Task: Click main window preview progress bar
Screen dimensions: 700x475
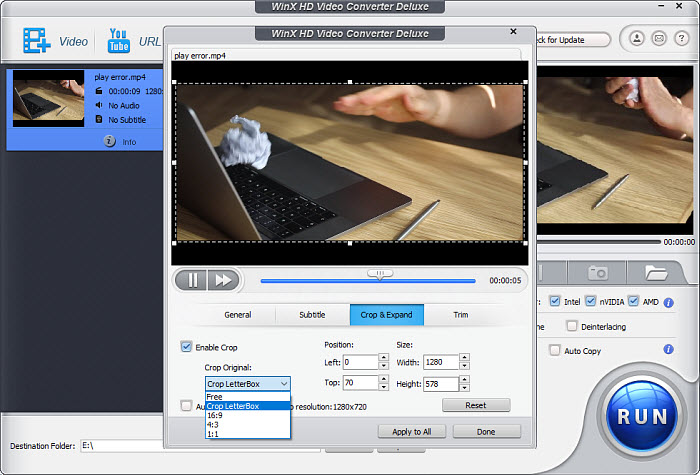Action: (x=598, y=242)
